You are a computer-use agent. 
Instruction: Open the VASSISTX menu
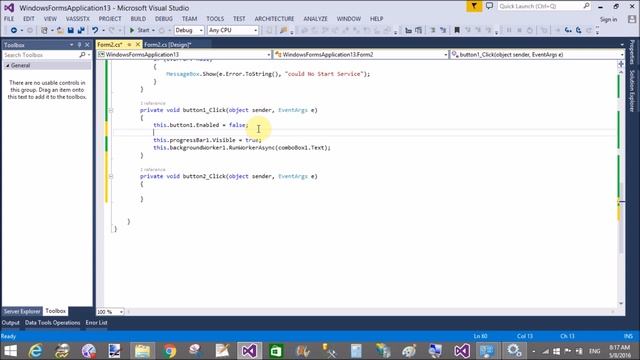pyautogui.click(x=78, y=19)
